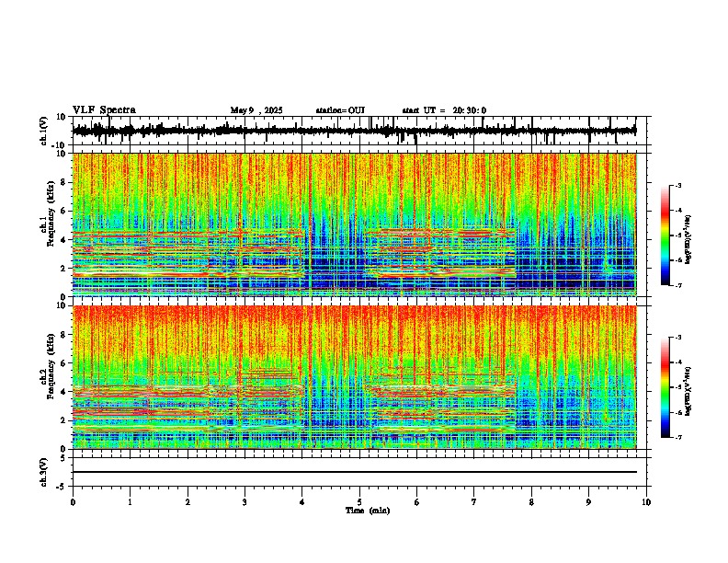Click the "Time (min)" axis label
The height and width of the screenshot is (563, 728).
click(x=368, y=511)
